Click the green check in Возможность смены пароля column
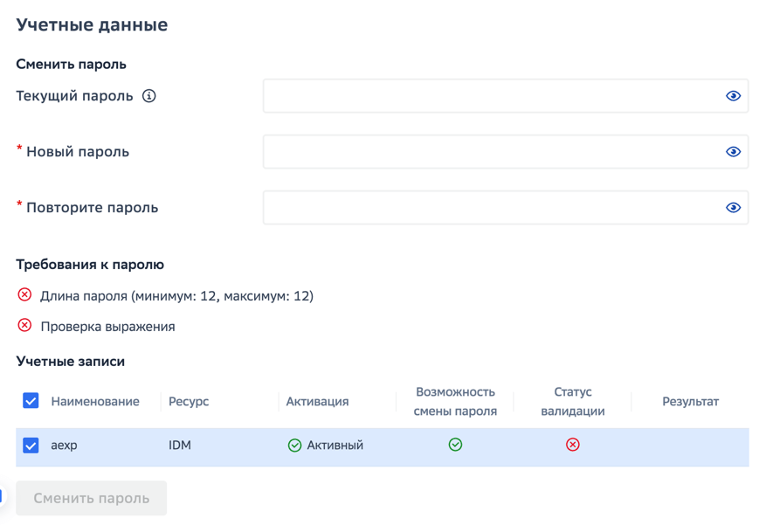 coord(455,445)
